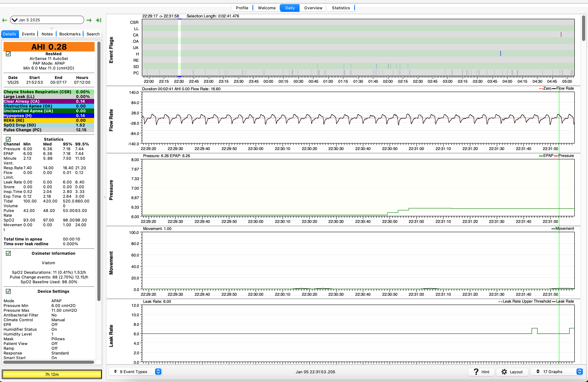Click the Movement graph title
The width and height of the screenshot is (588, 382).
click(x=111, y=263)
